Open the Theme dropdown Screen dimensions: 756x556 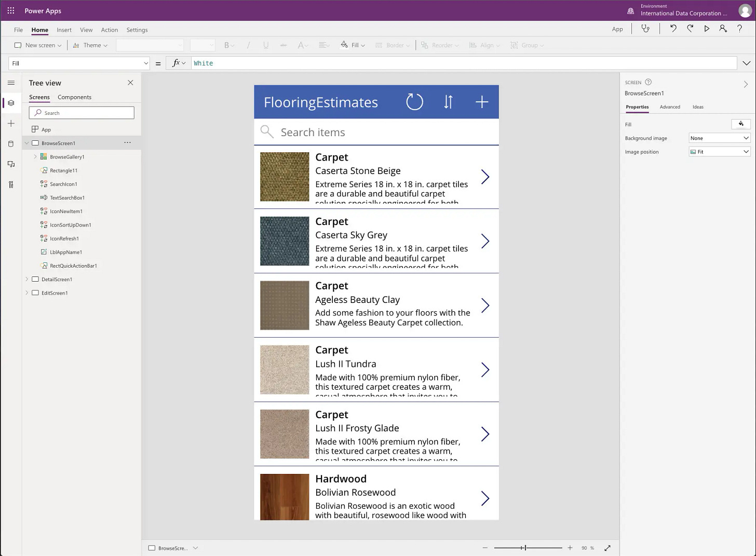pyautogui.click(x=90, y=45)
